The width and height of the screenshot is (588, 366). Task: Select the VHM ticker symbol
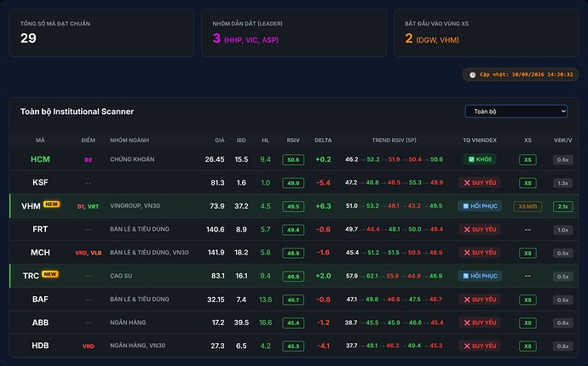[x=31, y=206]
